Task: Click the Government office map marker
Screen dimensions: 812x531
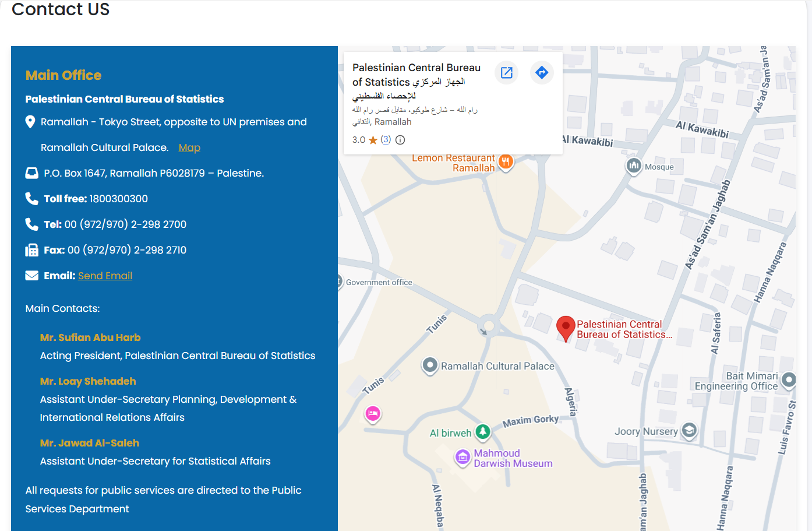Action: click(340, 282)
